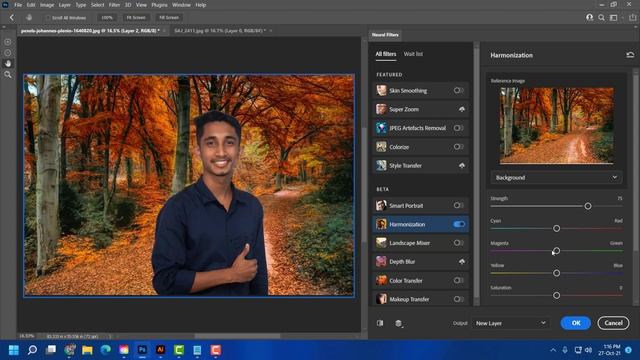640x360 pixels.
Task: Open the Window menu
Action: [x=181, y=5]
